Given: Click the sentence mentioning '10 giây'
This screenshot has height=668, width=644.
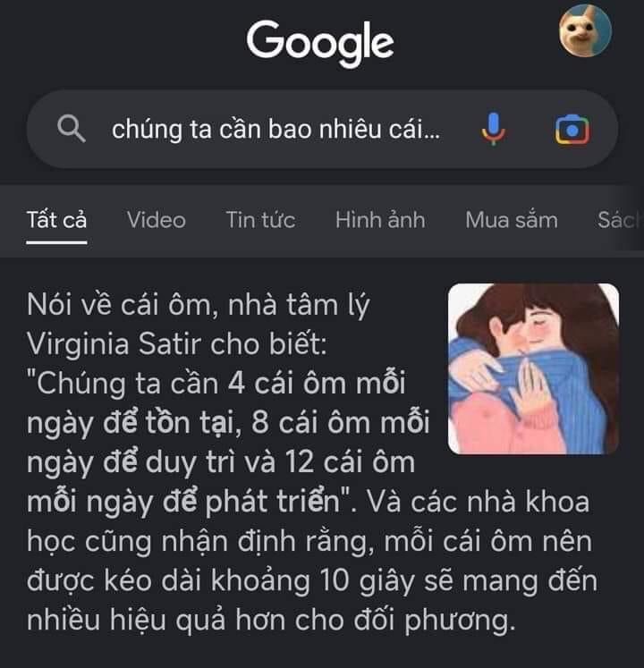Looking at the screenshot, I should pyautogui.click(x=312, y=580).
